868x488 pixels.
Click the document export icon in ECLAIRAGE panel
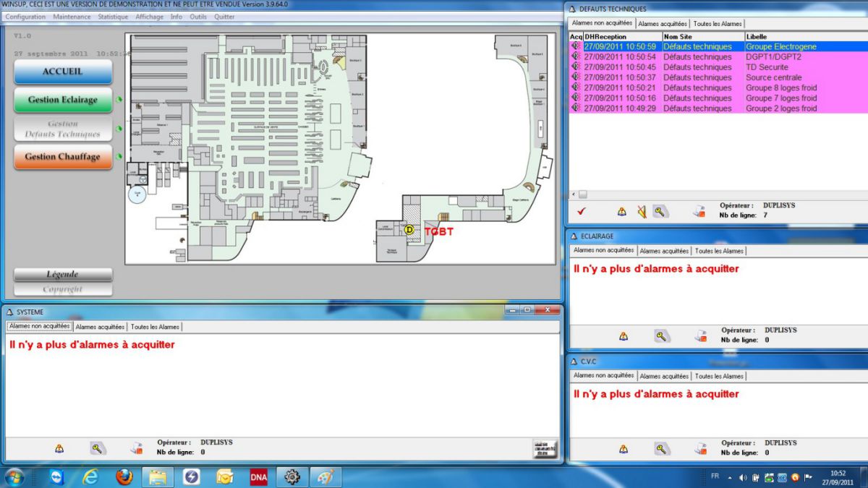[700, 336]
